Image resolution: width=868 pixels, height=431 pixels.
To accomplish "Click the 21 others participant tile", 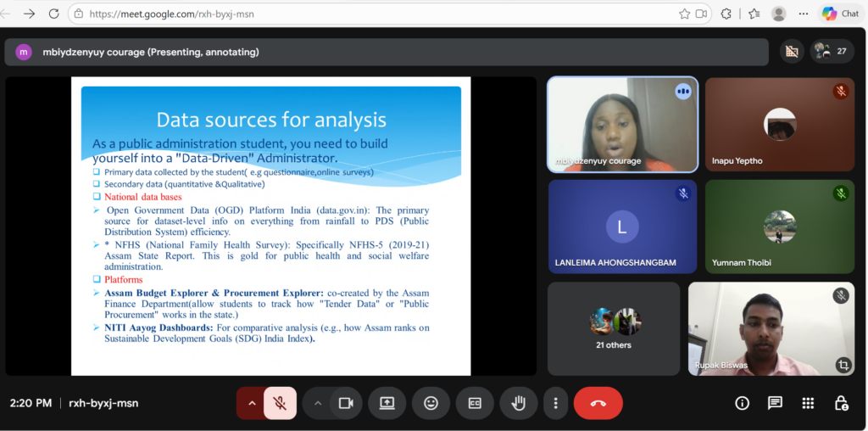I will tap(614, 328).
